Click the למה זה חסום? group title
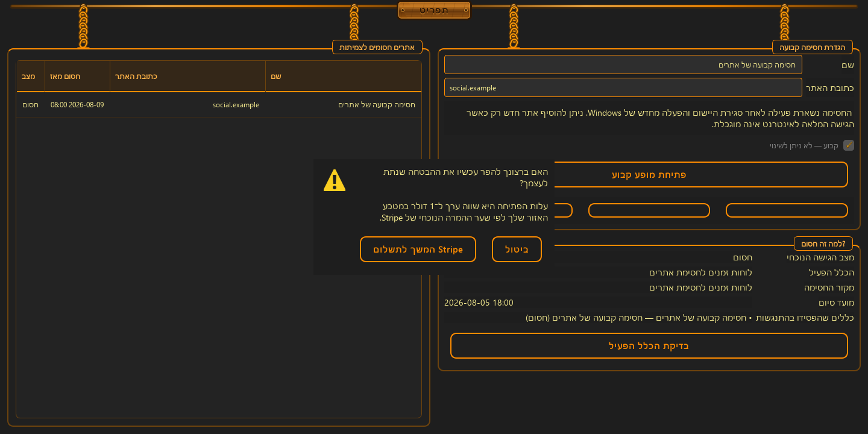 [823, 244]
